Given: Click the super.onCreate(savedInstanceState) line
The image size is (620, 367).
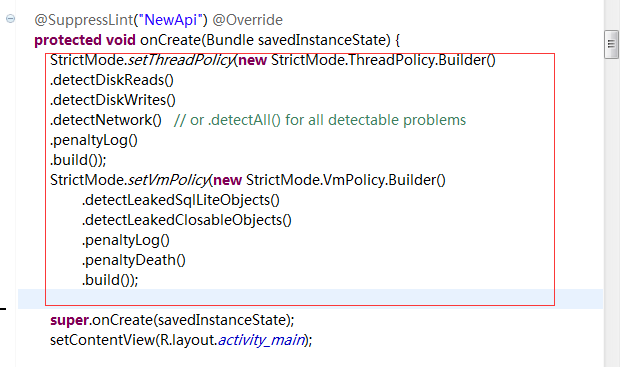Looking at the screenshot, I should point(172,320).
